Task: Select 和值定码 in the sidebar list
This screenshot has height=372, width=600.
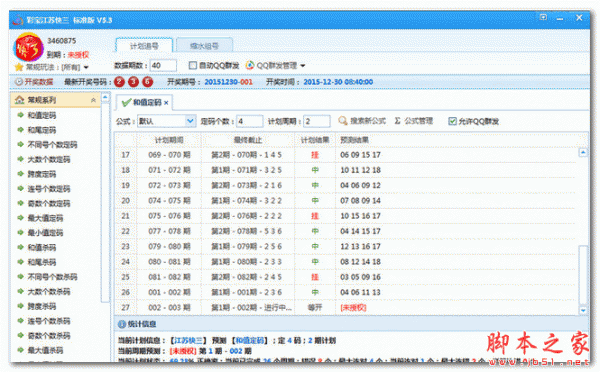Action: pyautogui.click(x=41, y=115)
